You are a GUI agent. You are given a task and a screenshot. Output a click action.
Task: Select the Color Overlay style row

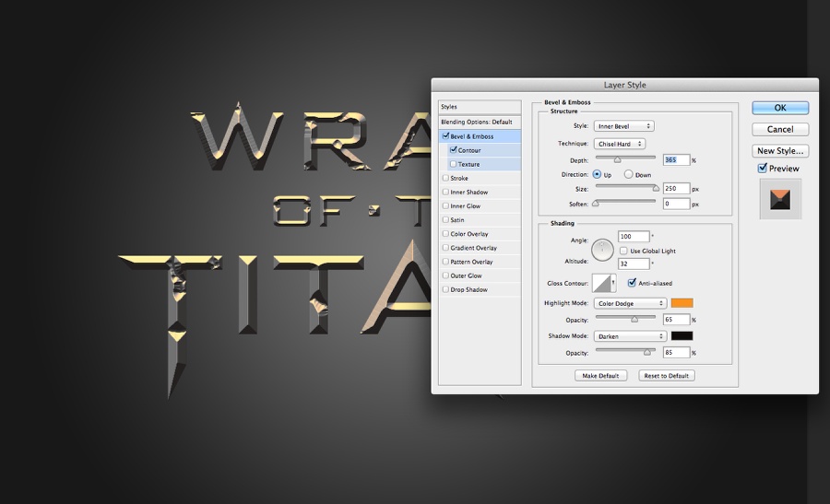(480, 234)
